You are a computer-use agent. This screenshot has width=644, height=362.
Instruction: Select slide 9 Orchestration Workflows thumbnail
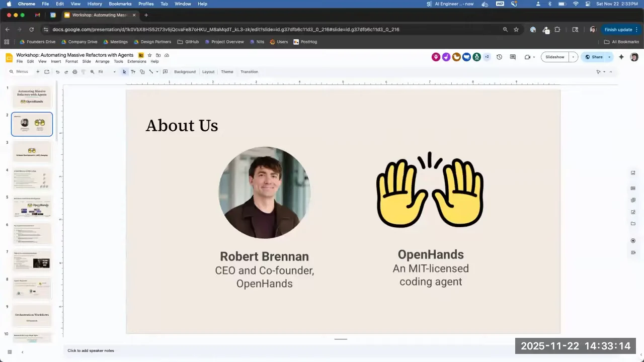click(32, 316)
